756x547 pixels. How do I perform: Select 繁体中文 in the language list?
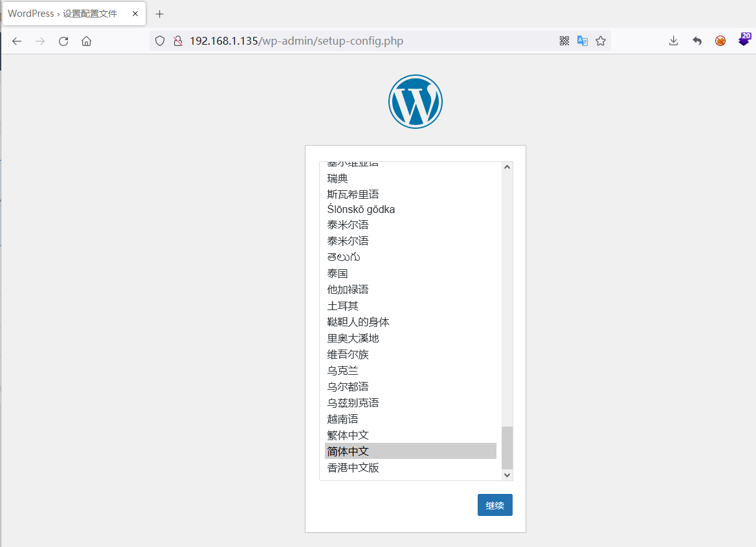(348, 434)
